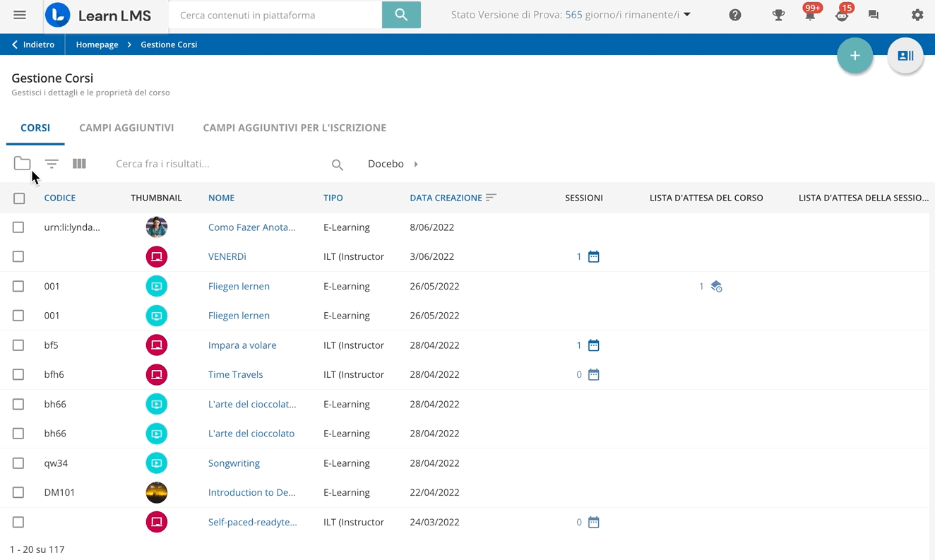Open the filter icon above the table
The height and width of the screenshot is (560, 935).
pos(52,164)
